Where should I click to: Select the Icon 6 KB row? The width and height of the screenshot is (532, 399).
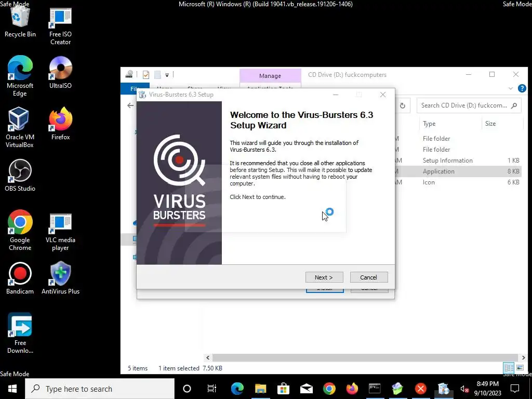[458, 182]
